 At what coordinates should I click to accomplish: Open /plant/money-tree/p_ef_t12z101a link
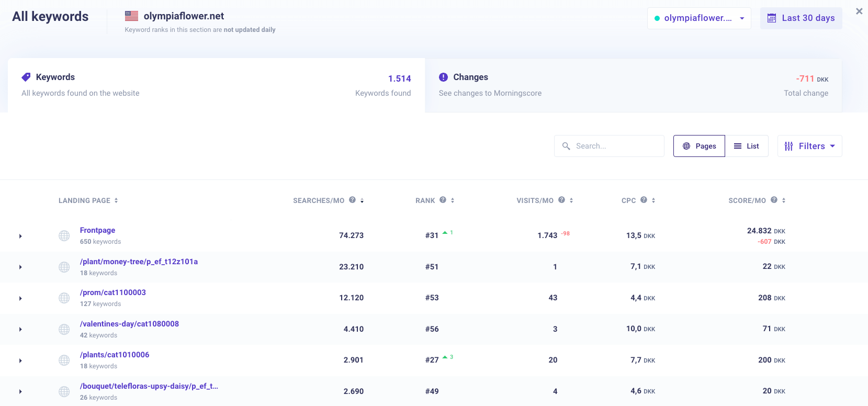click(x=139, y=262)
